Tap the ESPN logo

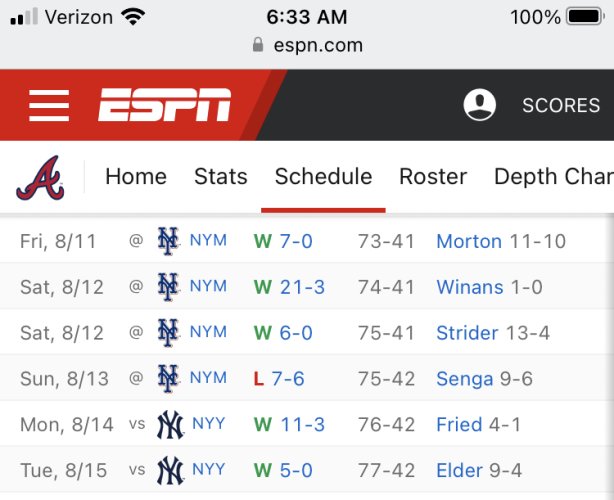(165, 105)
